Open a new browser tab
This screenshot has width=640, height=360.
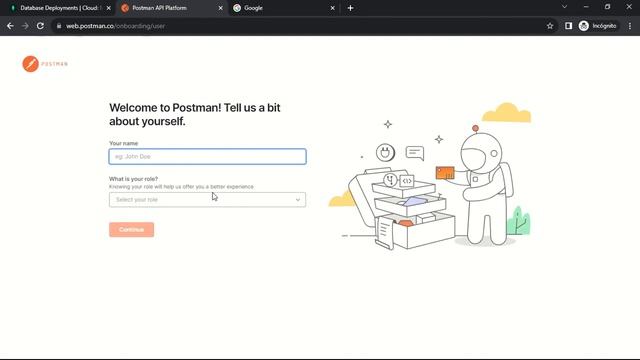pos(350,8)
